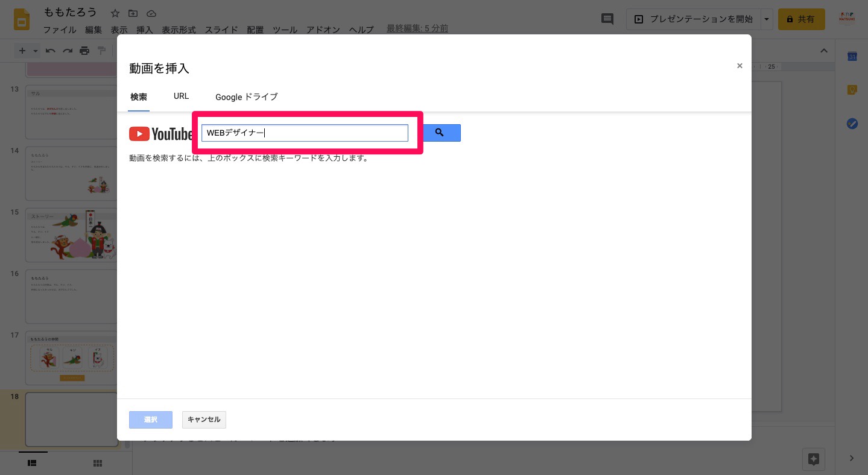Image resolution: width=868 pixels, height=475 pixels.
Task: Open the Tasks side panel icon
Action: [x=852, y=124]
